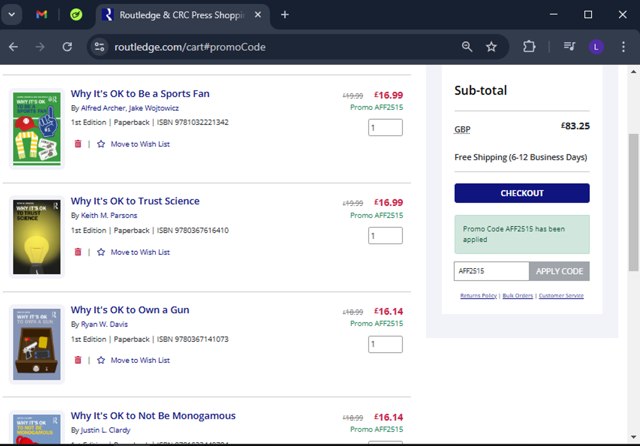Image resolution: width=640 pixels, height=446 pixels.
Task: Click the Sports Fan book cover thumbnail
Action: [37, 129]
